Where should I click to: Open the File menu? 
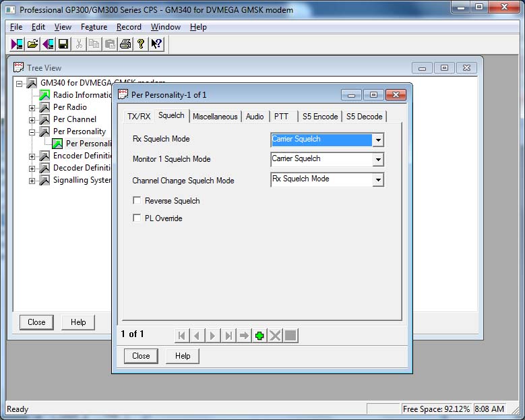coord(16,27)
